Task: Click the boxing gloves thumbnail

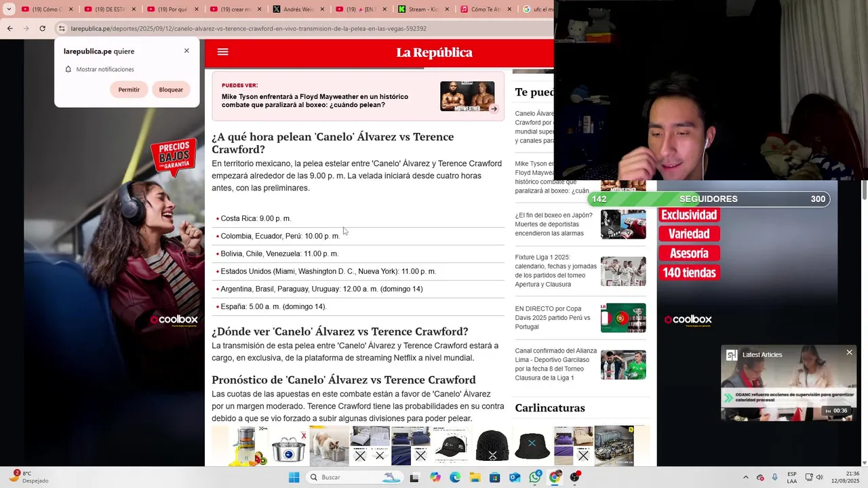Action: click(623, 224)
